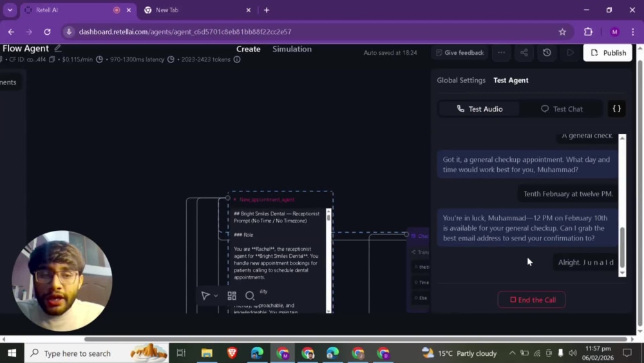Viewport: 644px width, 363px height.
Task: Click the grid layout icon in canvas toolbar
Action: pos(232,296)
